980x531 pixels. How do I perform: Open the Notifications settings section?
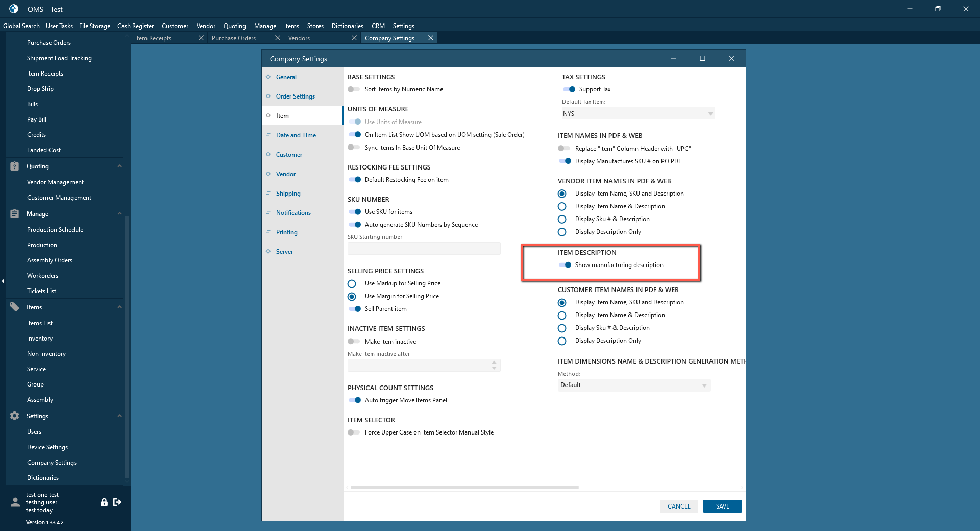coord(302,213)
